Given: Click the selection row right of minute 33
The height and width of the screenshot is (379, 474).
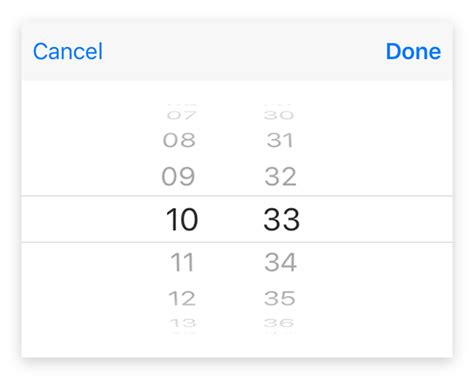Looking at the screenshot, I should [x=377, y=219].
